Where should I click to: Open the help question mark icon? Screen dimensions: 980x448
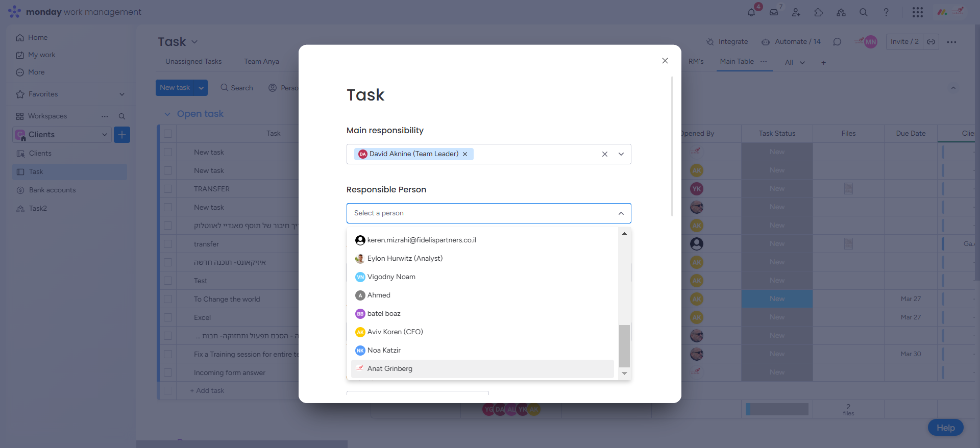[886, 12]
